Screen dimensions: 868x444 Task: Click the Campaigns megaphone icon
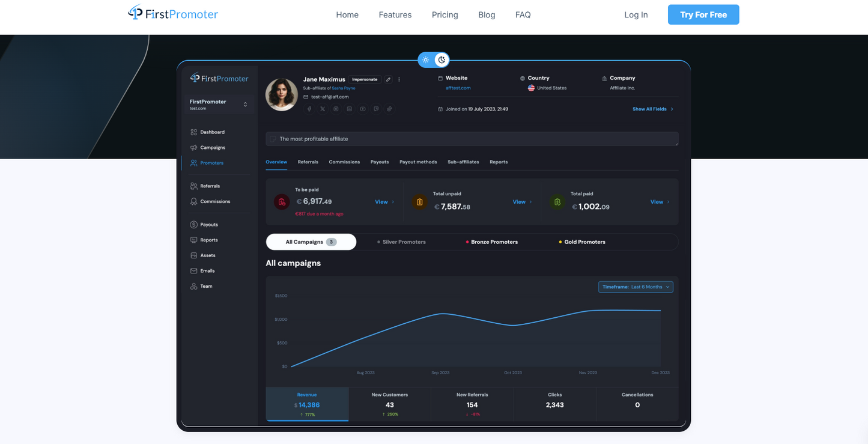pos(193,148)
